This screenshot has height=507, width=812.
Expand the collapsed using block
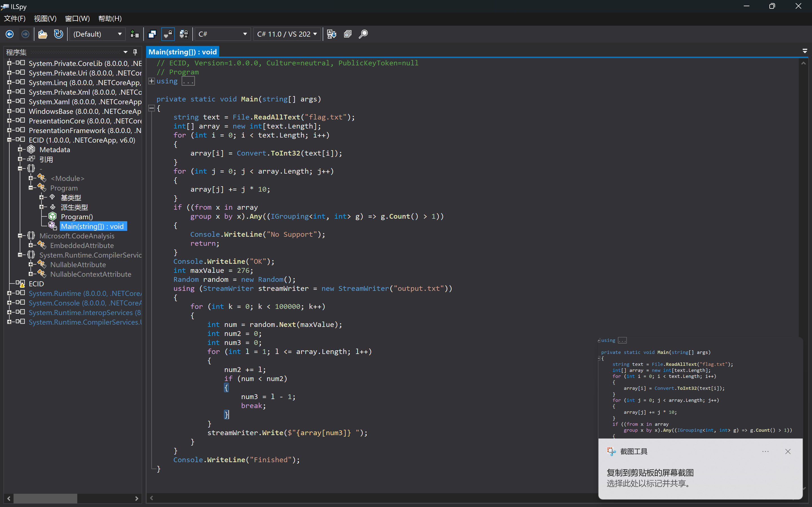pos(152,81)
